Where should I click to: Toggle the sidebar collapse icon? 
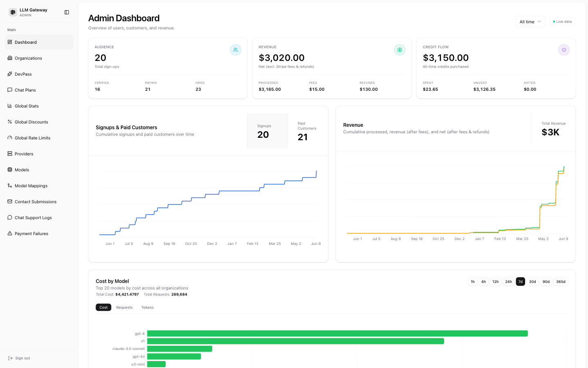67,12
